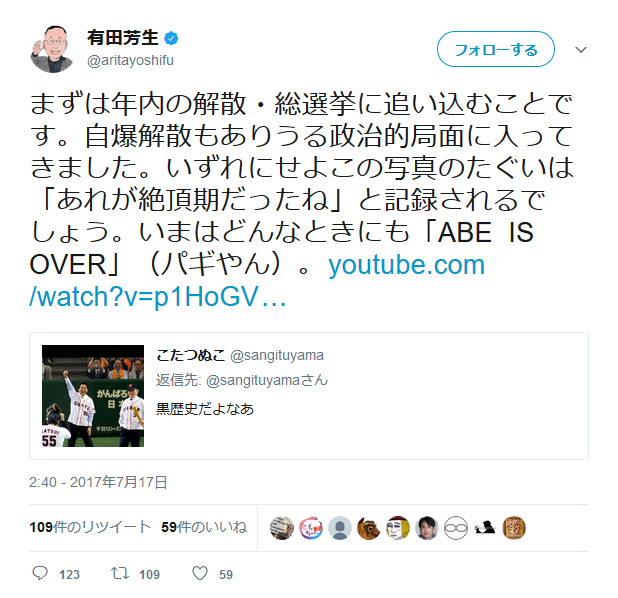Open the @aritayoshifu handle link
618x598 pixels.
(x=130, y=60)
